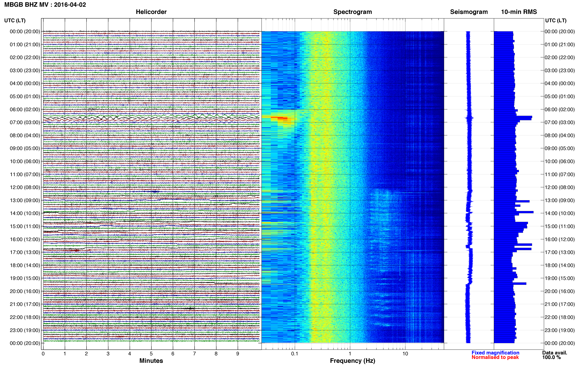The width and height of the screenshot is (588, 368).
Task: Click the "Frequency (Hz)" axis title
Action: coord(352,361)
